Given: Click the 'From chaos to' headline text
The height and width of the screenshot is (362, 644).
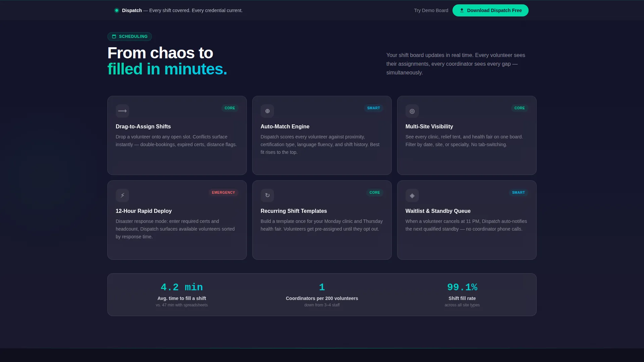Looking at the screenshot, I should (x=160, y=53).
